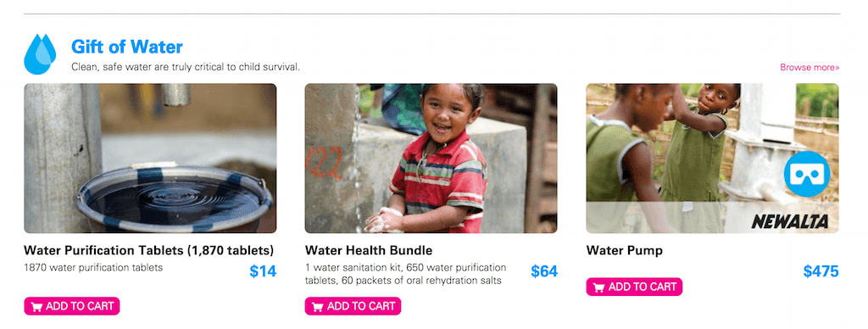Click the Gift of Water heading
868x329 pixels.
tap(127, 47)
